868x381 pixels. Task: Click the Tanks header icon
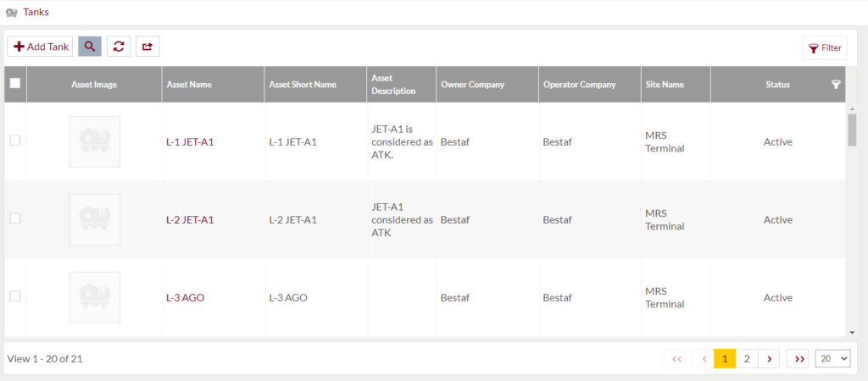(12, 12)
